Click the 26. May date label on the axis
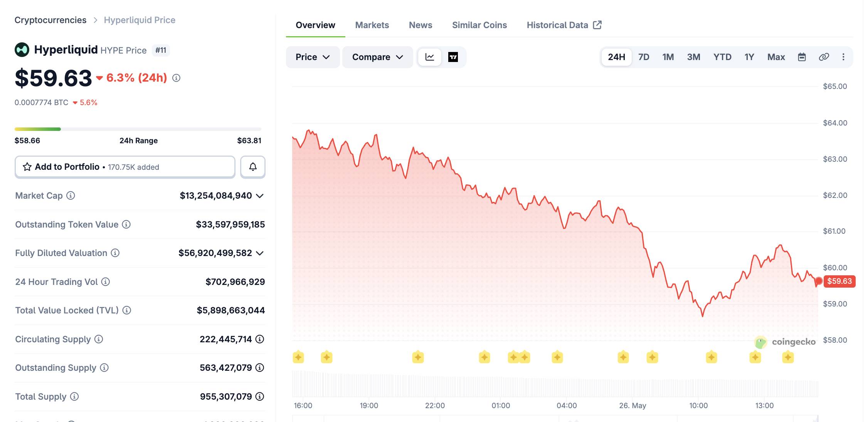The image size is (868, 422). (632, 405)
